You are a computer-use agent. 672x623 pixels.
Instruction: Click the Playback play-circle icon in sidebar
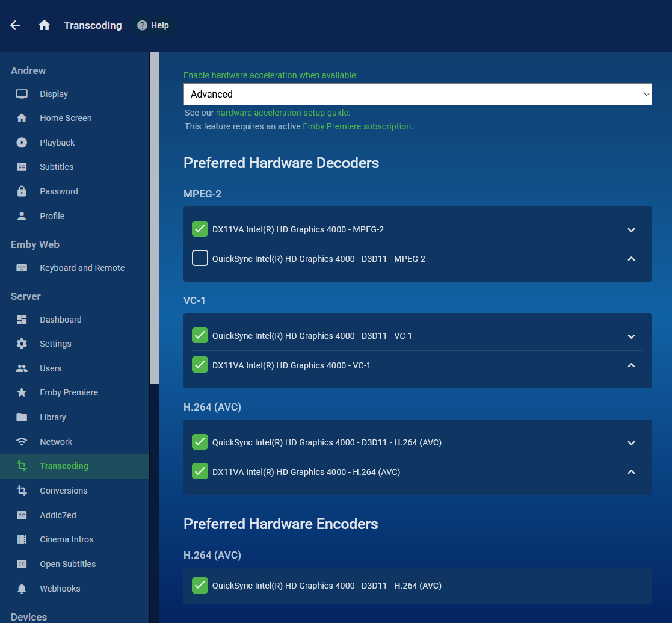pos(22,142)
